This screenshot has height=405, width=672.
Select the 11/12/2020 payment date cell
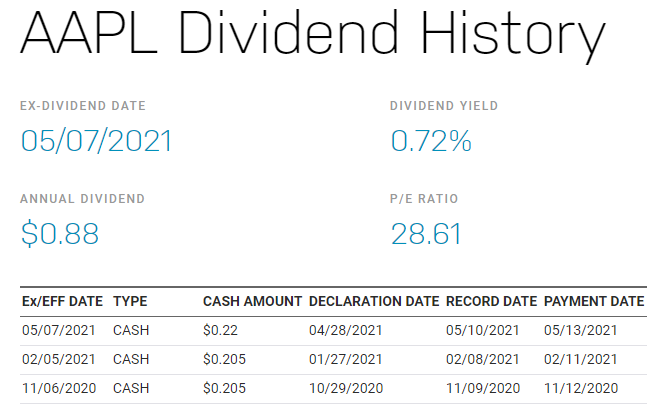tap(582, 388)
